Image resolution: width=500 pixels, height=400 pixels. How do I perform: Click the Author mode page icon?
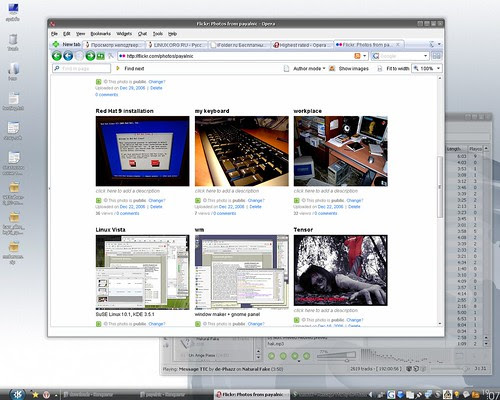point(286,68)
